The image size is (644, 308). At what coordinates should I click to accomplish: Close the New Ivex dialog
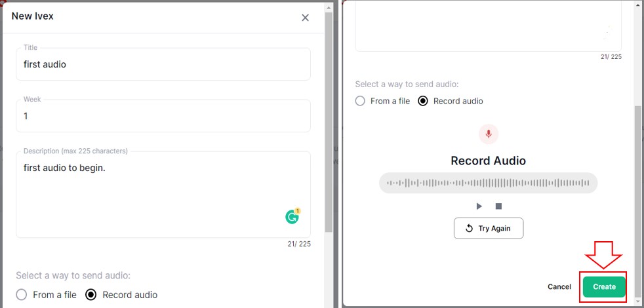[x=305, y=18]
